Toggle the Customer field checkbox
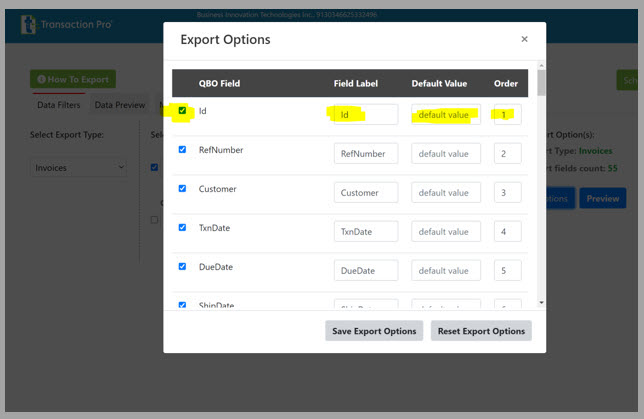The image size is (644, 419). 182,189
